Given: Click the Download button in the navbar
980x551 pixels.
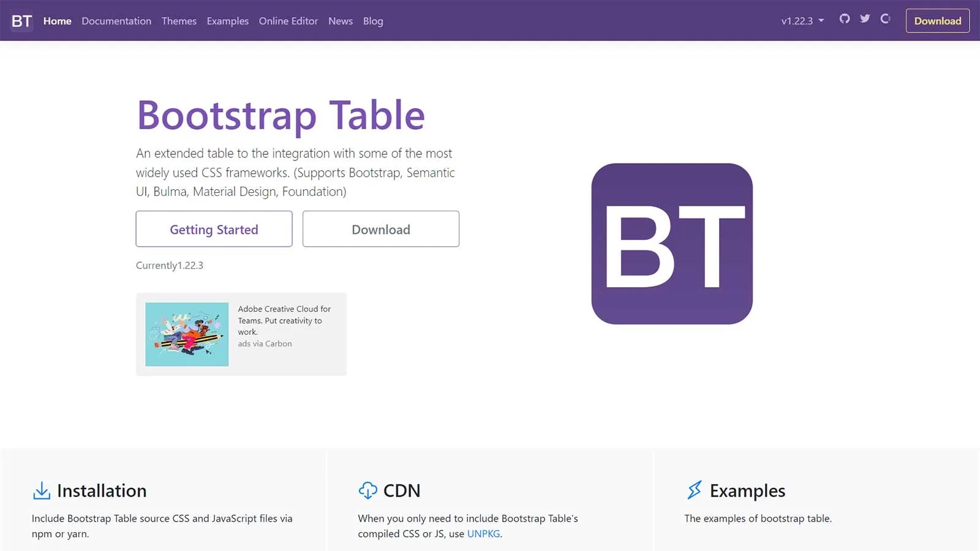Looking at the screenshot, I should (x=938, y=21).
